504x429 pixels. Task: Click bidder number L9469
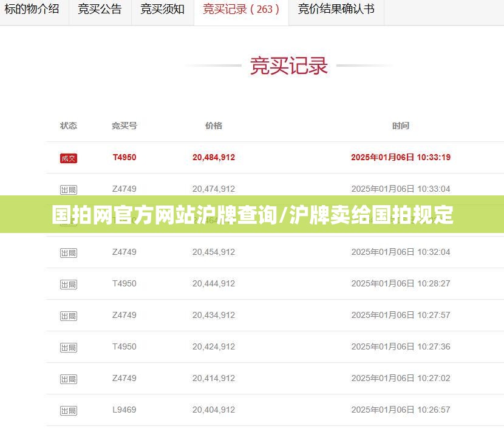coord(124,410)
